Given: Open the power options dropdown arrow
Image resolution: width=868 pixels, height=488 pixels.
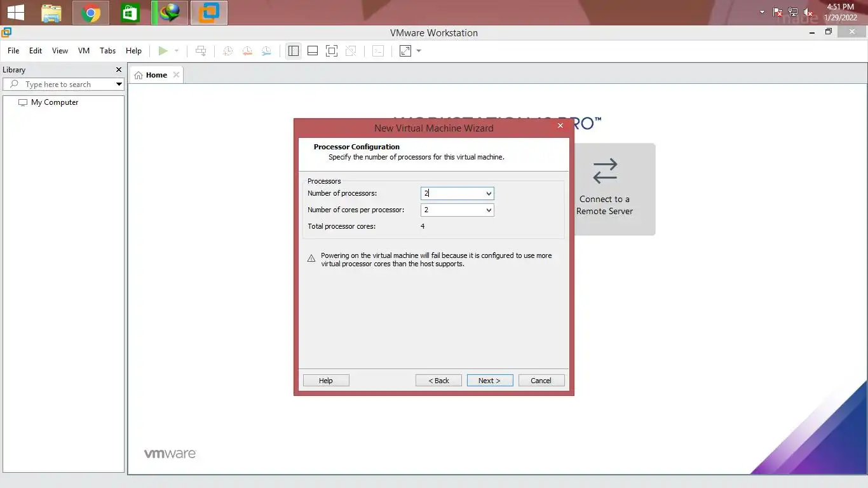Looking at the screenshot, I should [x=177, y=51].
